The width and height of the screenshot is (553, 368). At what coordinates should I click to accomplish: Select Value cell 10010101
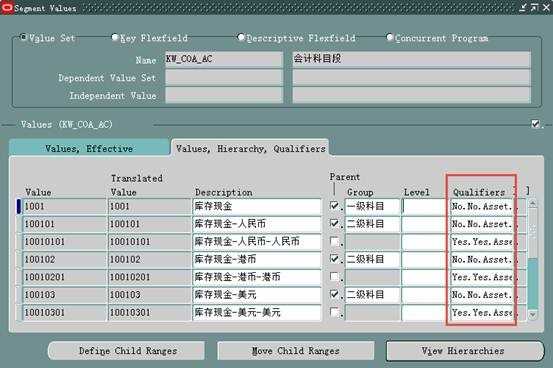[x=64, y=242]
